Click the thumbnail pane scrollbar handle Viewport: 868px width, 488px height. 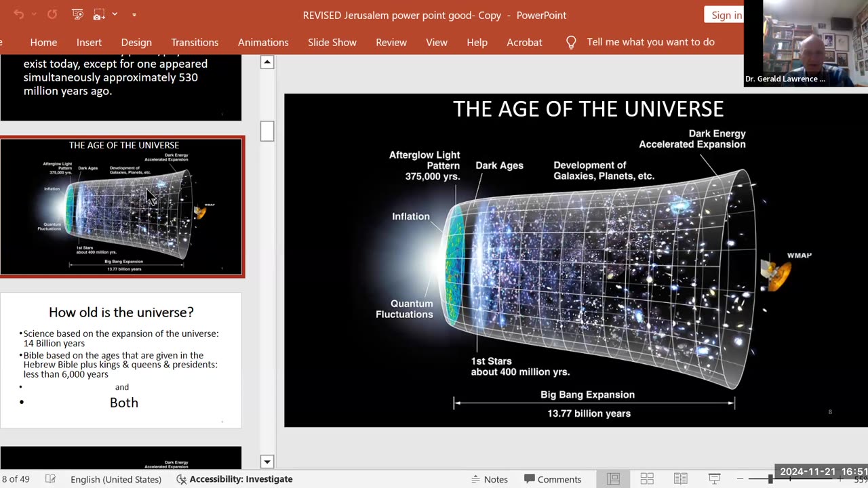[267, 131]
